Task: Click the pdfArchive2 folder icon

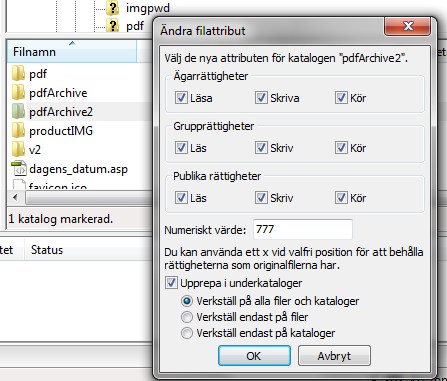Action: (18, 111)
